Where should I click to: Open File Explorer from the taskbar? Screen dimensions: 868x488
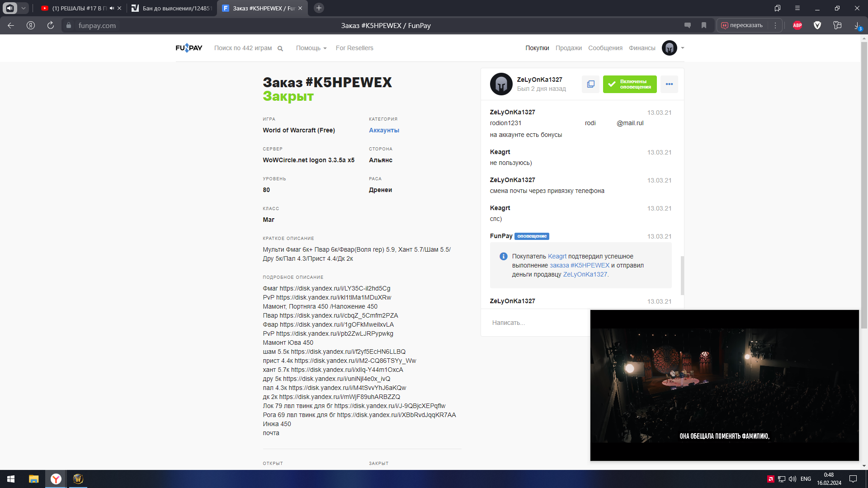tap(34, 479)
